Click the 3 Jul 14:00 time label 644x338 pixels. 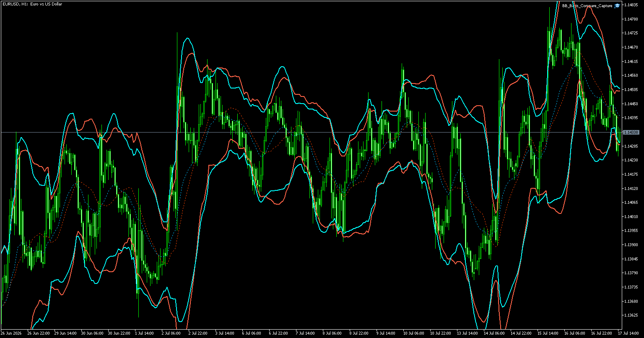(225, 333)
